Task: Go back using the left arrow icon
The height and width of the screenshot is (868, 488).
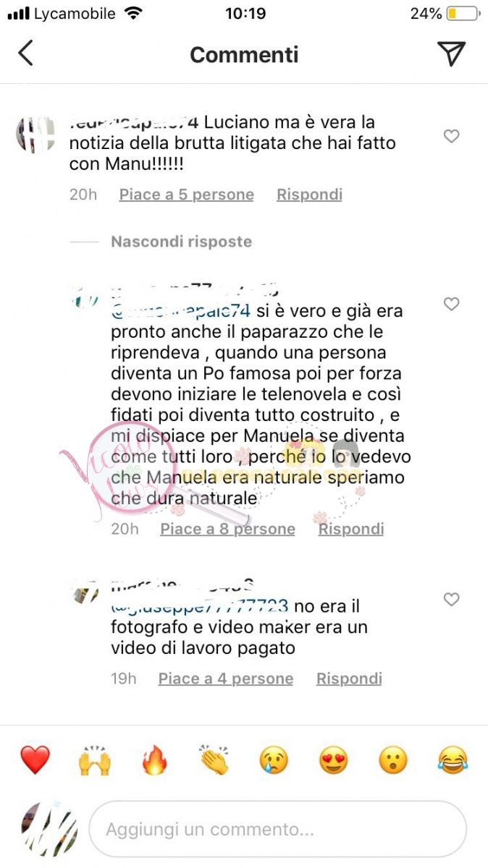Action: tap(26, 54)
